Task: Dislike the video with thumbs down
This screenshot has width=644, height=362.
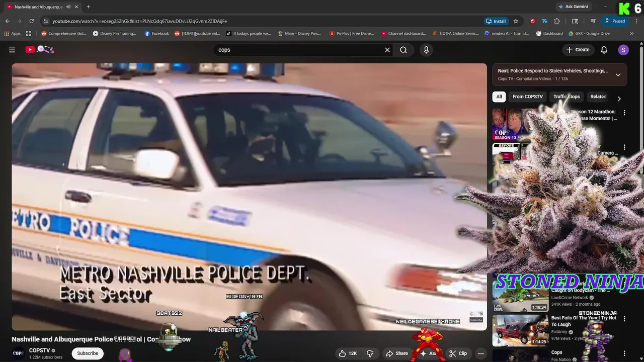Action: point(370,353)
